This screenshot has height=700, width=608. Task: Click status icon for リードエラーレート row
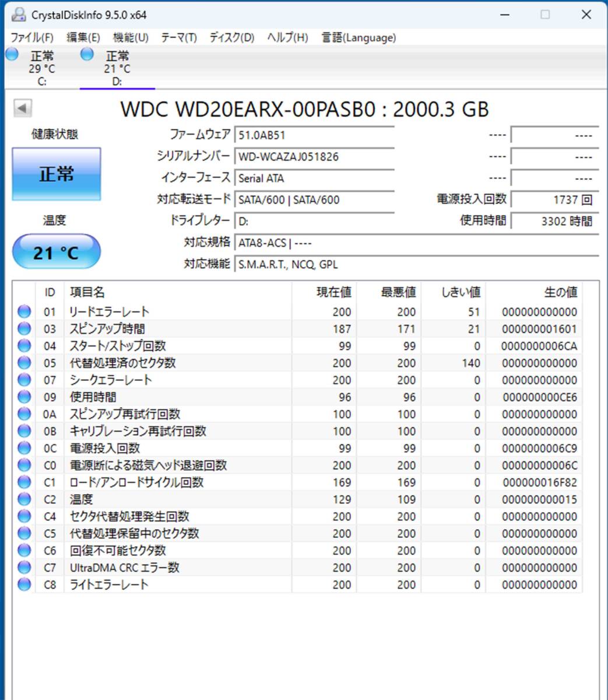point(24,311)
